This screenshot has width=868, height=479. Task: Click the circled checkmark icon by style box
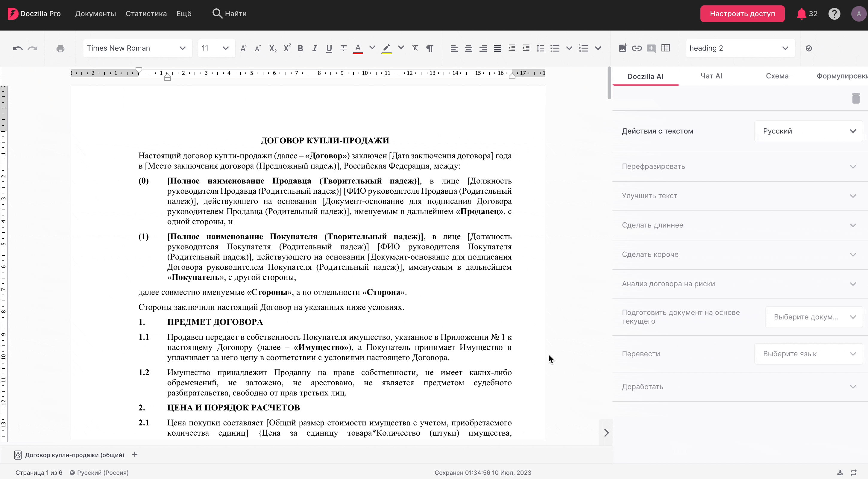809,48
